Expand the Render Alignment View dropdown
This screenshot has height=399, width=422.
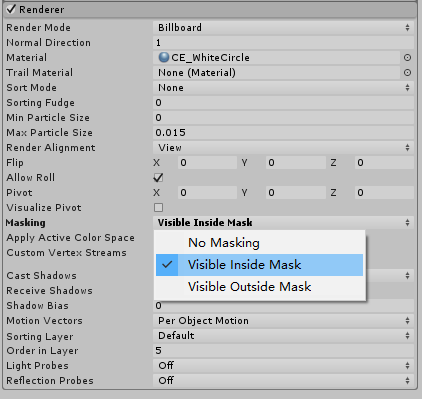pyautogui.click(x=283, y=148)
